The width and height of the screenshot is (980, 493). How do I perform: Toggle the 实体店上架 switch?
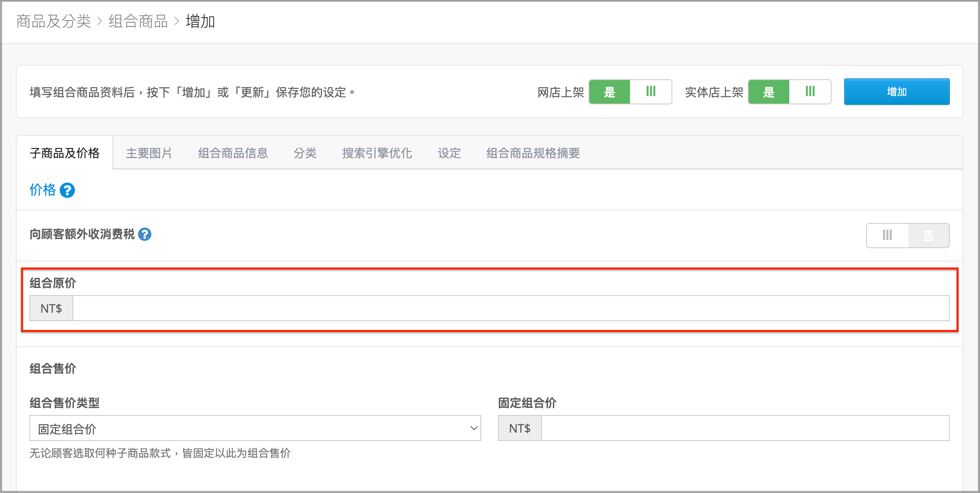(789, 92)
